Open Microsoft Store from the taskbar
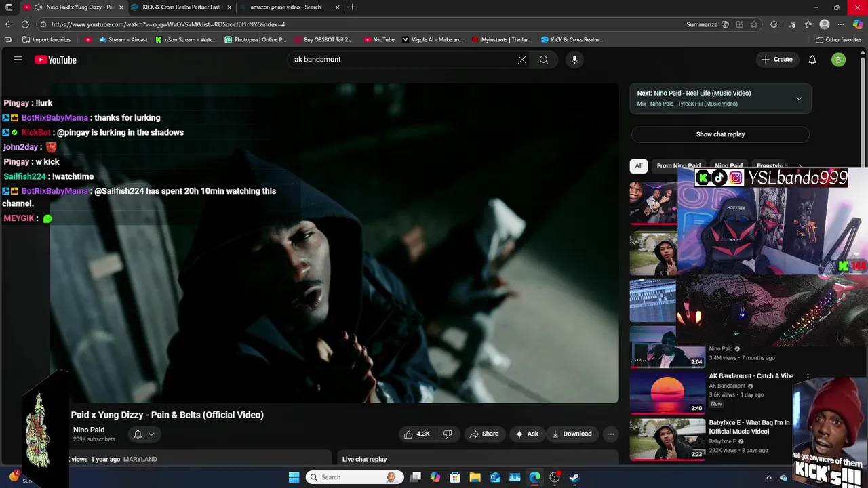 [x=455, y=477]
